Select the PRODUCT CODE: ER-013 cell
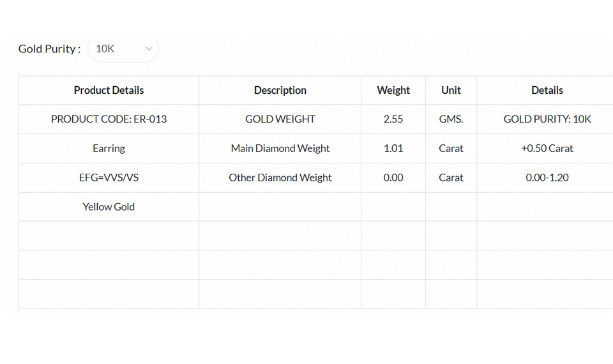This screenshot has height=364, width=613. [109, 119]
